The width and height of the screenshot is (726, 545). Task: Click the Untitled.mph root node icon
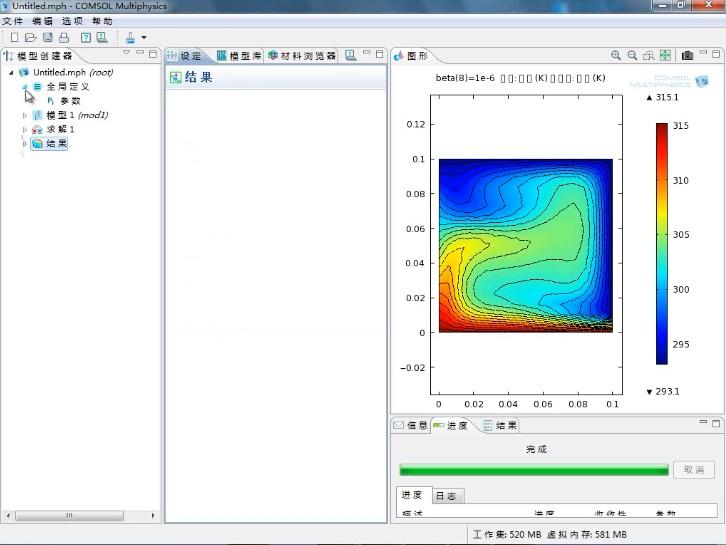point(24,72)
